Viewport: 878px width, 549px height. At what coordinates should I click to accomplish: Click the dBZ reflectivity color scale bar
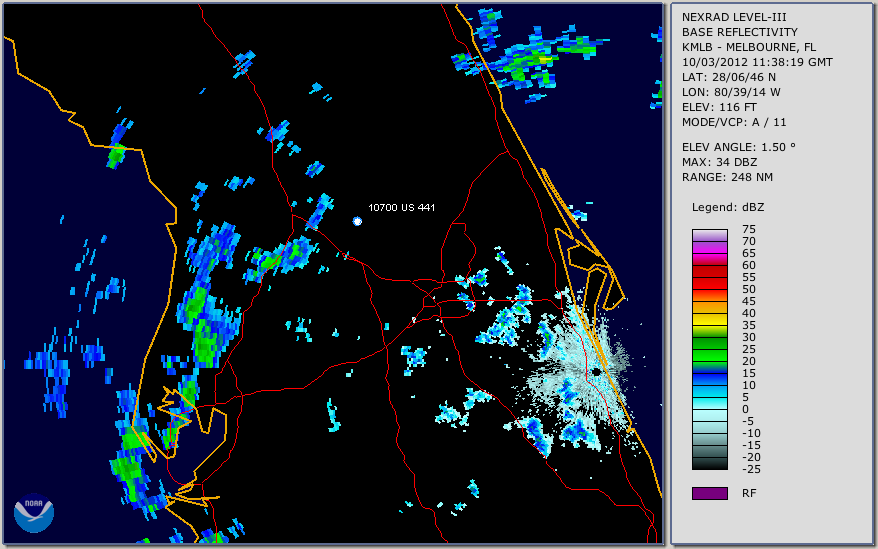tap(709, 349)
